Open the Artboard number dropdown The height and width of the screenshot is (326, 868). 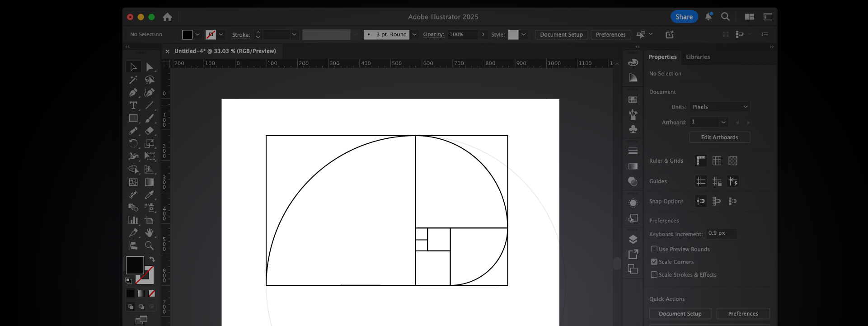(x=723, y=122)
